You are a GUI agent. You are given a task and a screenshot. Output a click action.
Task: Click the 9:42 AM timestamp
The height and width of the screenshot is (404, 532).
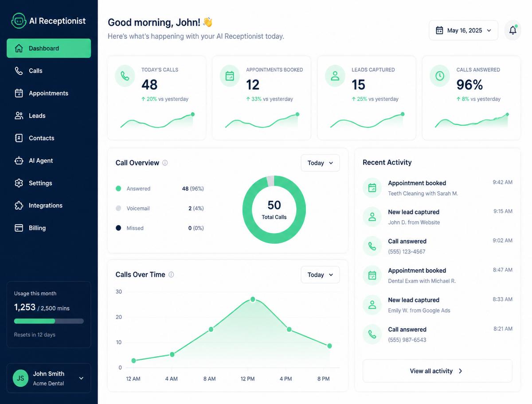pyautogui.click(x=502, y=182)
